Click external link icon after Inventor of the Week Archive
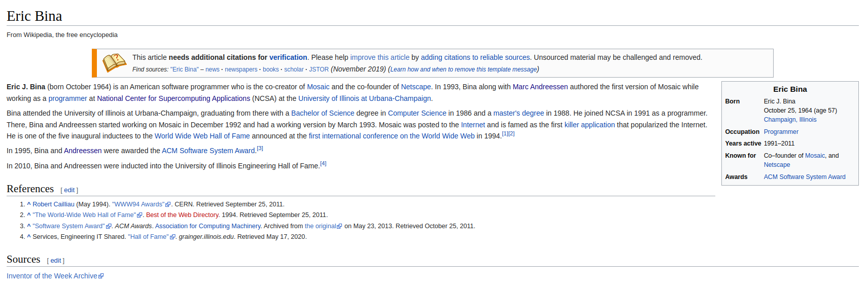The image size is (868, 286). (x=101, y=276)
